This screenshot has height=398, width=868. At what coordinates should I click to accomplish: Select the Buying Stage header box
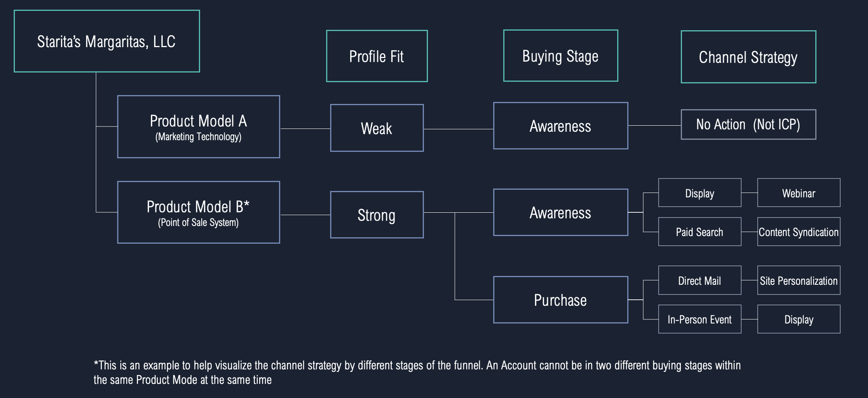[560, 56]
